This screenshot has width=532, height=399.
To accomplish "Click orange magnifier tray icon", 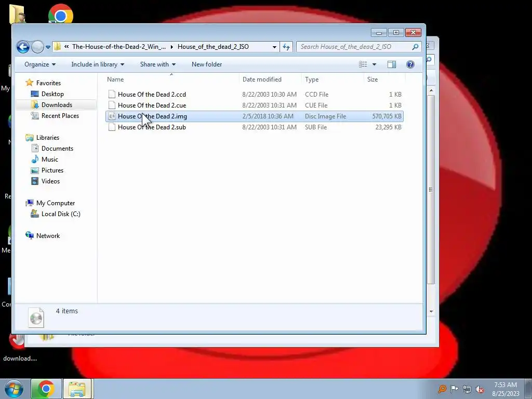I will pyautogui.click(x=442, y=389).
